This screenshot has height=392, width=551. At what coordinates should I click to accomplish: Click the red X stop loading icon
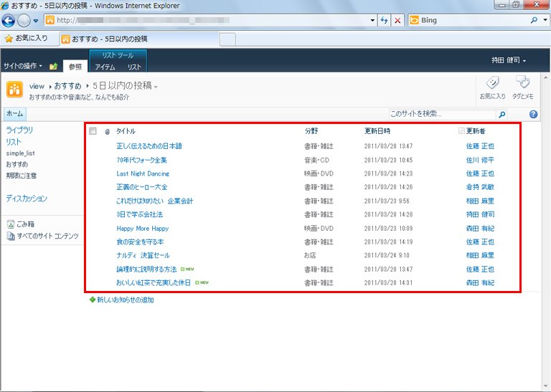tap(397, 20)
